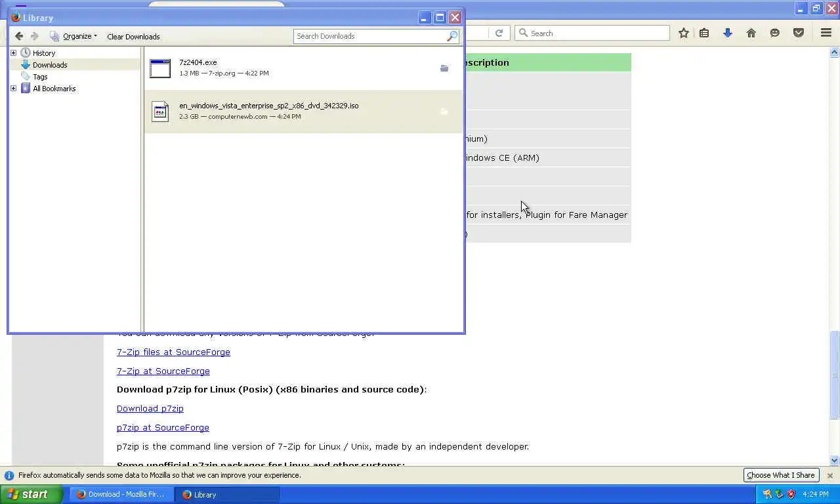
Task: Expand the All Bookmarks tree node
Action: [x=13, y=89]
